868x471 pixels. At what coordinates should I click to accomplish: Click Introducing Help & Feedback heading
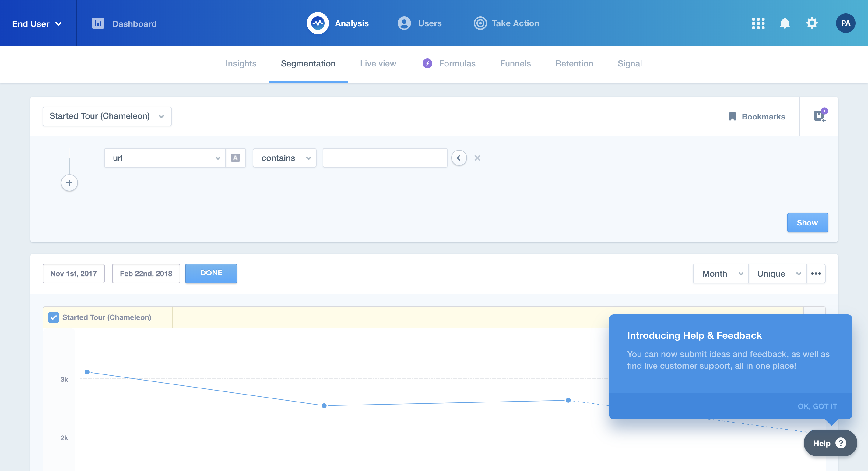[x=694, y=335]
